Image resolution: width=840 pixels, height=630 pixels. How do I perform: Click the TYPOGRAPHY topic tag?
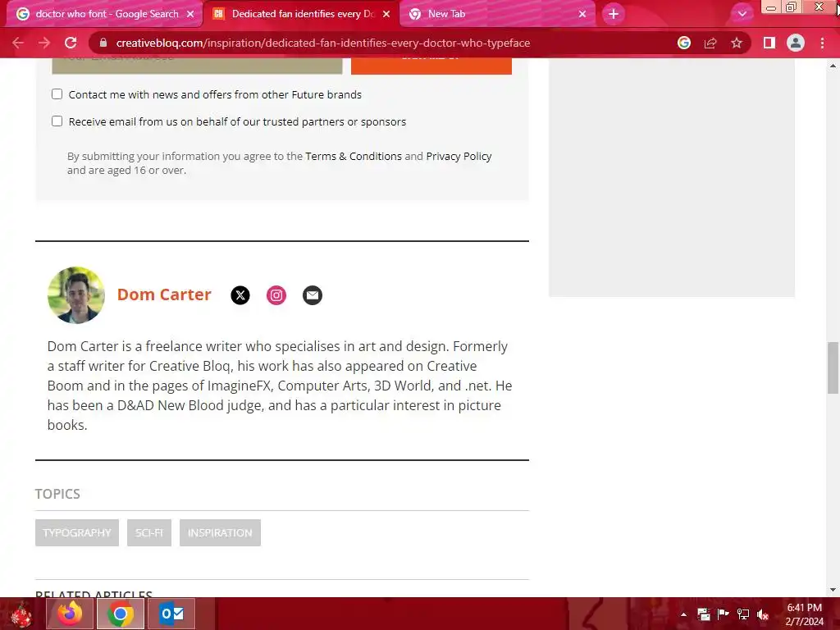pyautogui.click(x=77, y=532)
